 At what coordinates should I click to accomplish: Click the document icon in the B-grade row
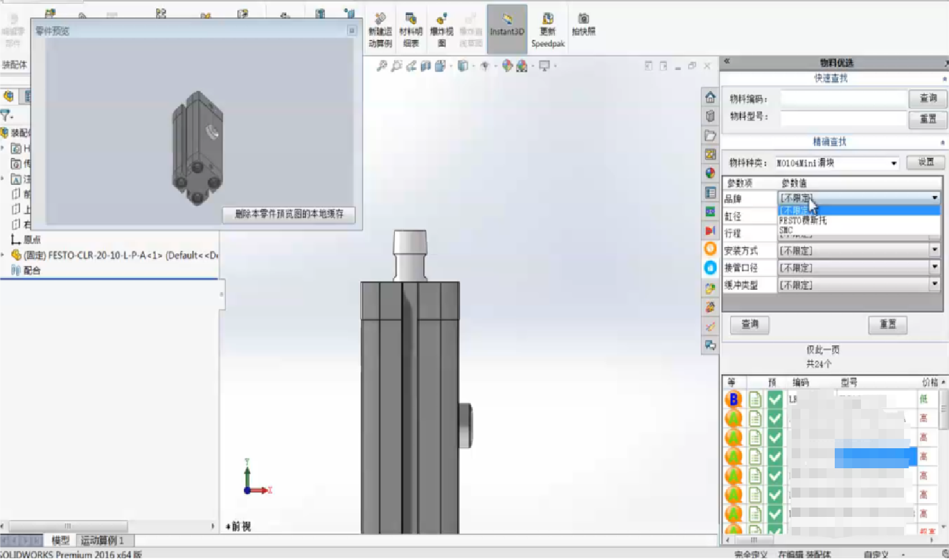755,399
